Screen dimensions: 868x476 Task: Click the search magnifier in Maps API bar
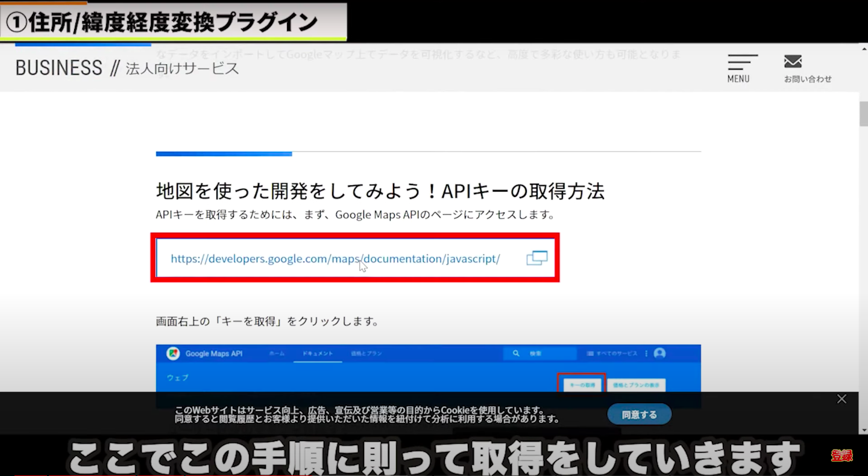[516, 354]
